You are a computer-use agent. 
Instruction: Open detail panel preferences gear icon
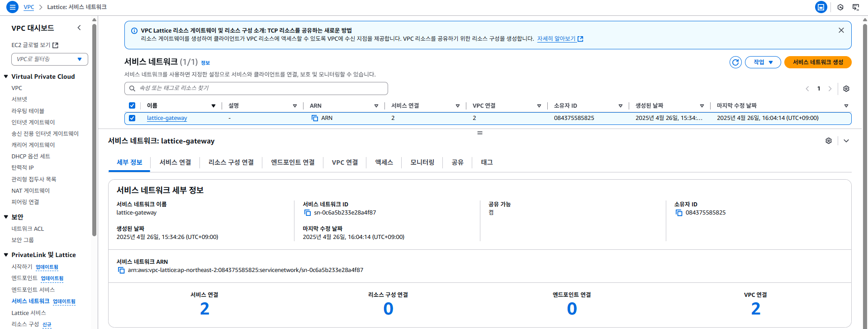pos(829,141)
